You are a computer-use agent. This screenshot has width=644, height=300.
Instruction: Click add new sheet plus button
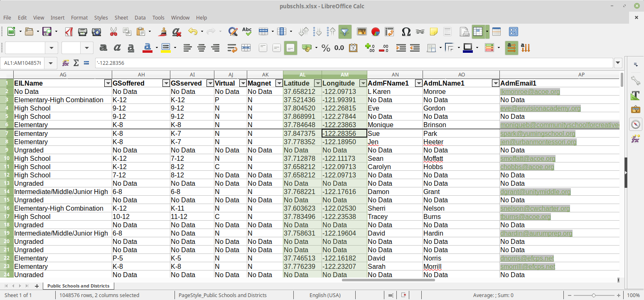tap(37, 286)
